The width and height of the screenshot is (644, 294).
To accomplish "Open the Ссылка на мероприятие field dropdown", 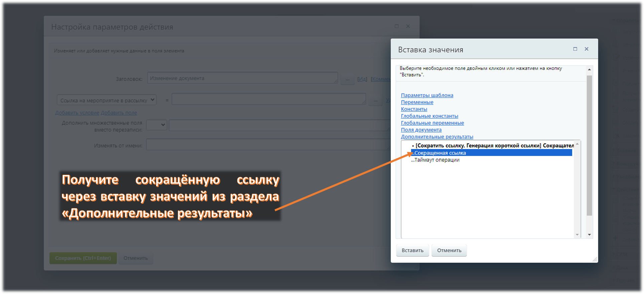I will [x=107, y=100].
